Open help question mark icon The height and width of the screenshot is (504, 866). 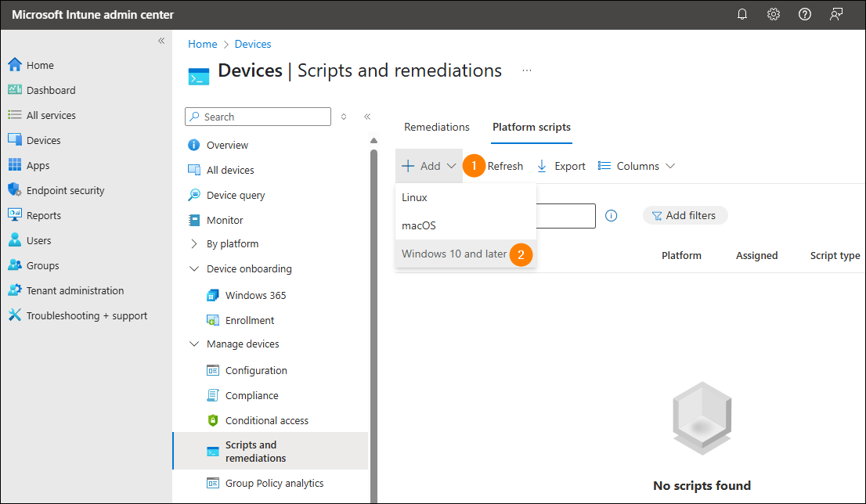coord(805,14)
